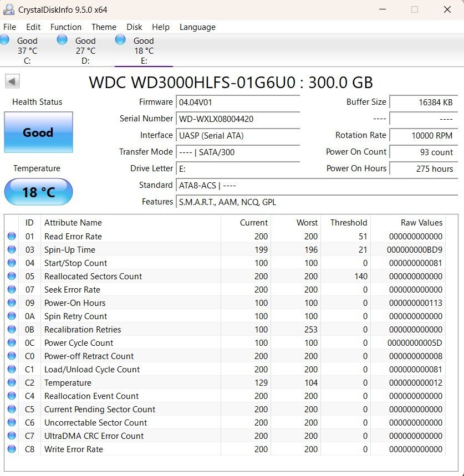The height and width of the screenshot is (476, 464).
Task: Click the Interface field UASP (Serial ATA)
Action: [x=238, y=135]
